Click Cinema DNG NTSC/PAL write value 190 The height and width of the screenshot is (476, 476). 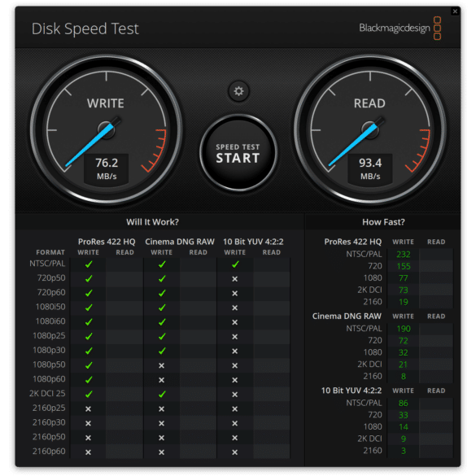(404, 329)
